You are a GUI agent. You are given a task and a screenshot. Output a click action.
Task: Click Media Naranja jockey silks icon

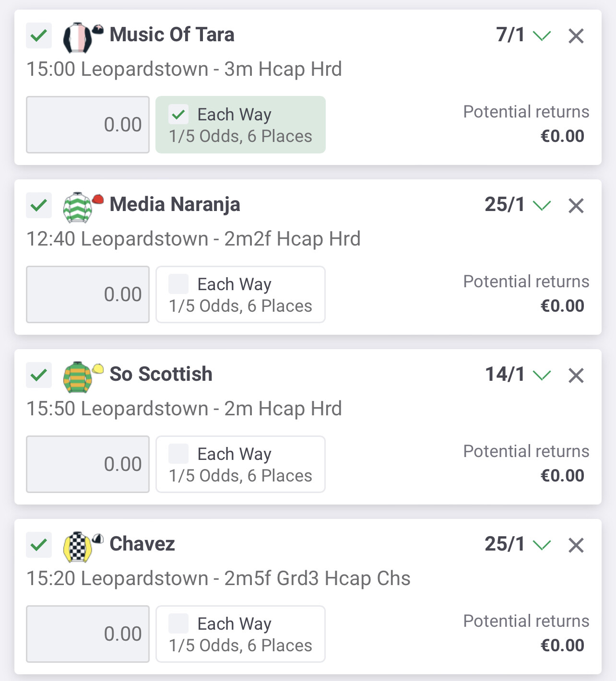tap(83, 207)
